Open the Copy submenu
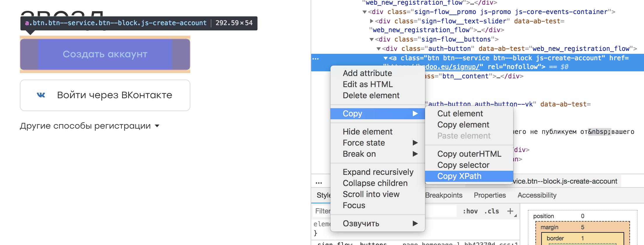Image resolution: width=644 pixels, height=245 pixels. tap(377, 113)
